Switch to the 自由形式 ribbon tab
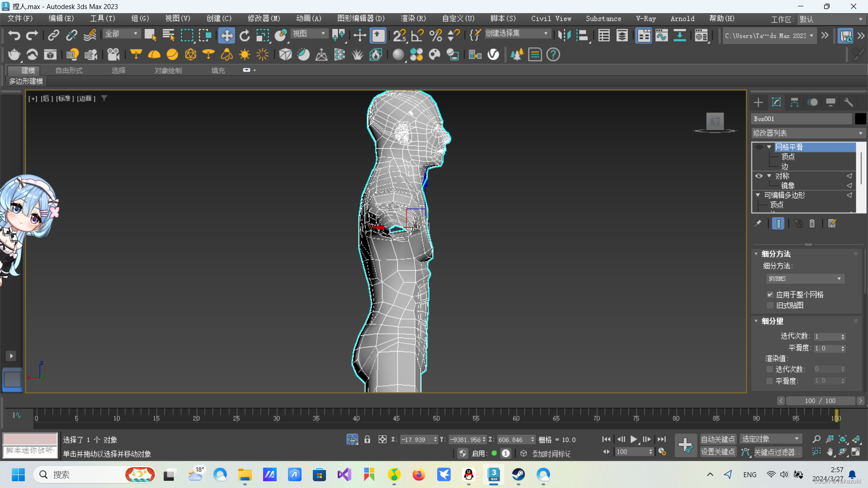868x488 pixels. [x=69, y=70]
